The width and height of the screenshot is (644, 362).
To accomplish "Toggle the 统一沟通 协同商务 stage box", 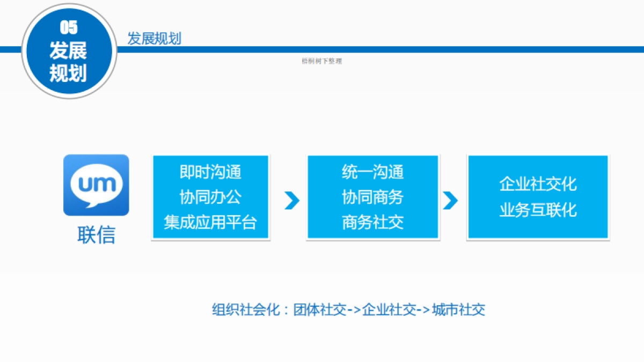I will coord(373,197).
